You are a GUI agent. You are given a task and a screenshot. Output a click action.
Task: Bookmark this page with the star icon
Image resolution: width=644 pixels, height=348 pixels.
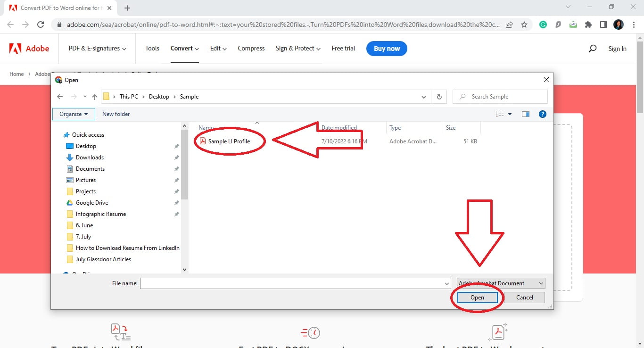coord(524,25)
